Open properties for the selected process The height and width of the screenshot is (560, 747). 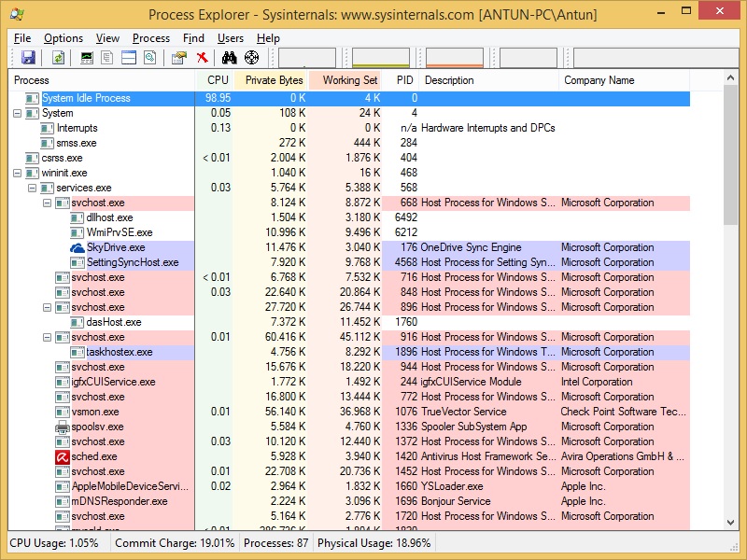pos(178,57)
